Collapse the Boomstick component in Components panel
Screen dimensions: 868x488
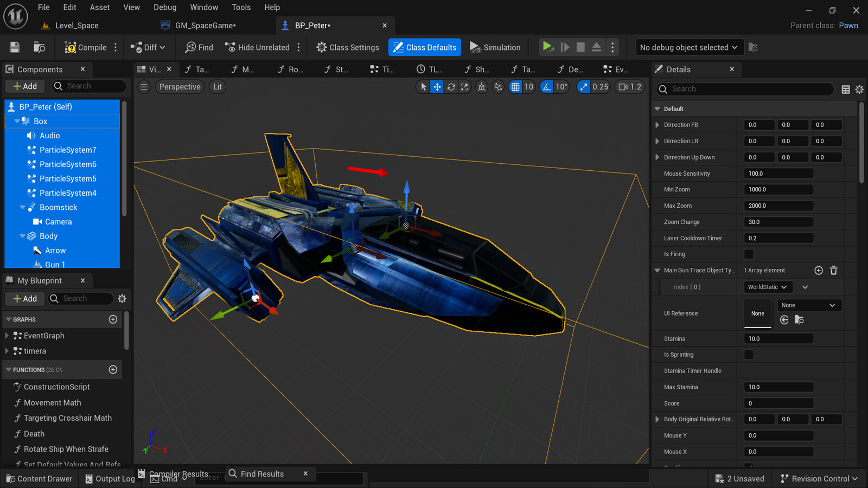[x=23, y=207]
